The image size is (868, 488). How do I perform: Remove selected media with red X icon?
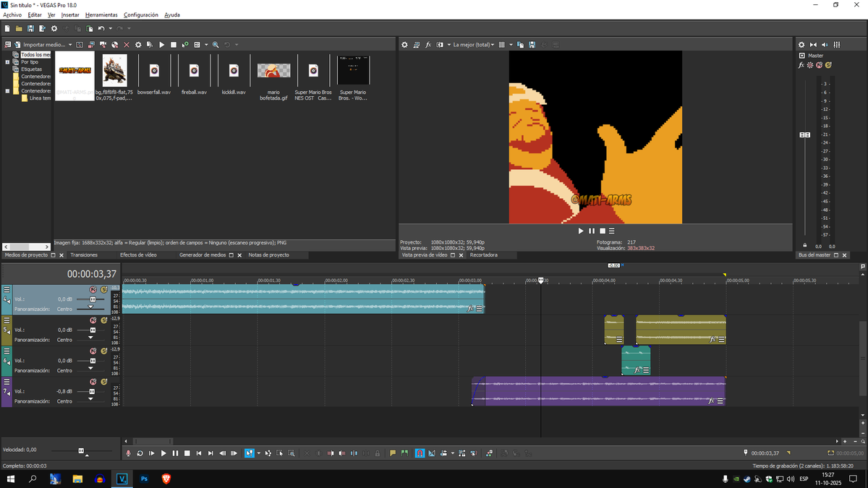(127, 45)
